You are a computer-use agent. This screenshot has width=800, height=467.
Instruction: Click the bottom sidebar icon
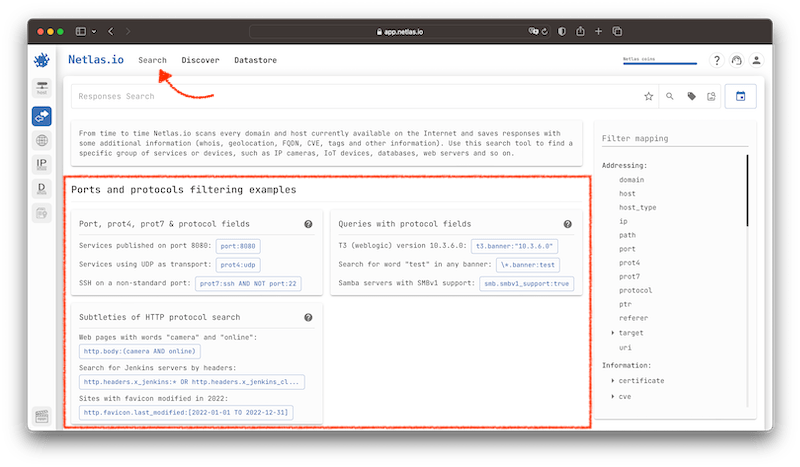pos(42,416)
